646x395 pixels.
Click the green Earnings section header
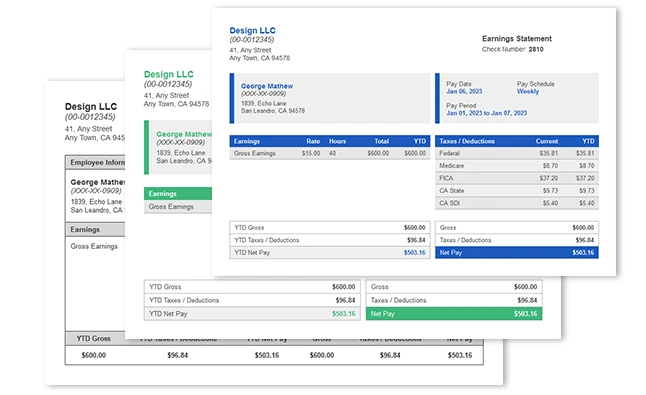178,194
